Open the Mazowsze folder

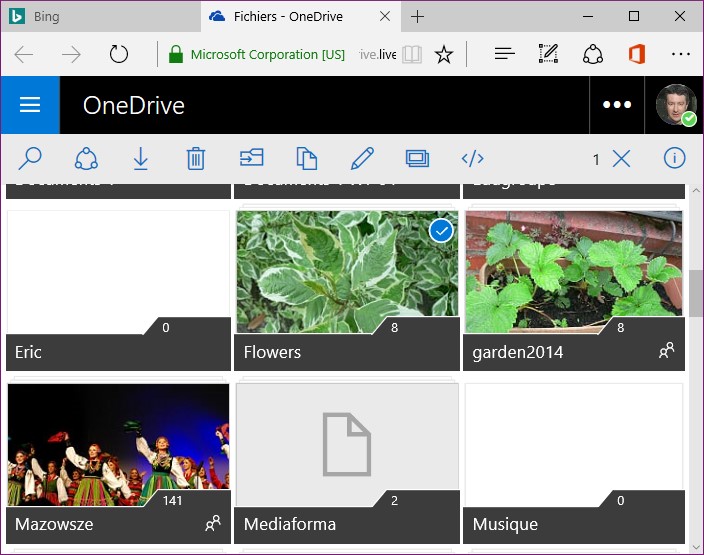(118, 445)
